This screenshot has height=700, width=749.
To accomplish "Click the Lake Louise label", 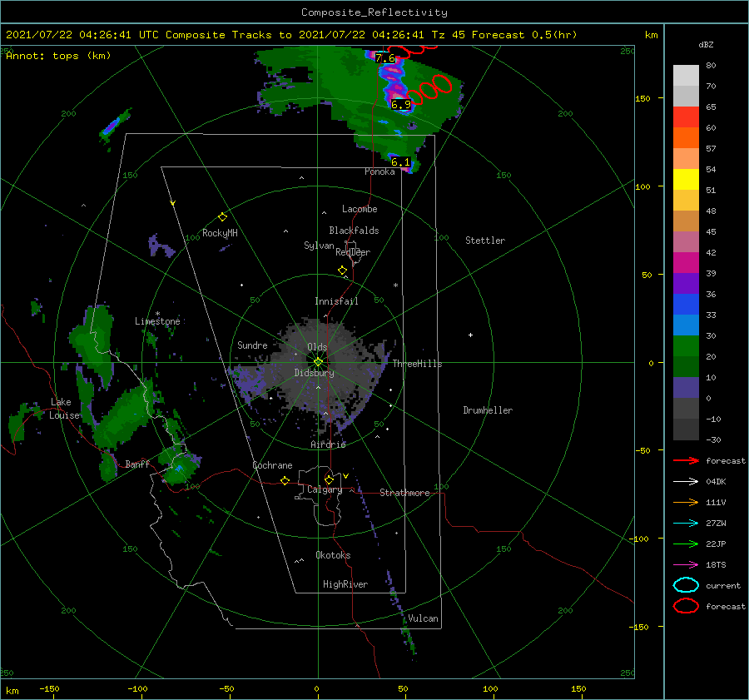I will coord(64,409).
